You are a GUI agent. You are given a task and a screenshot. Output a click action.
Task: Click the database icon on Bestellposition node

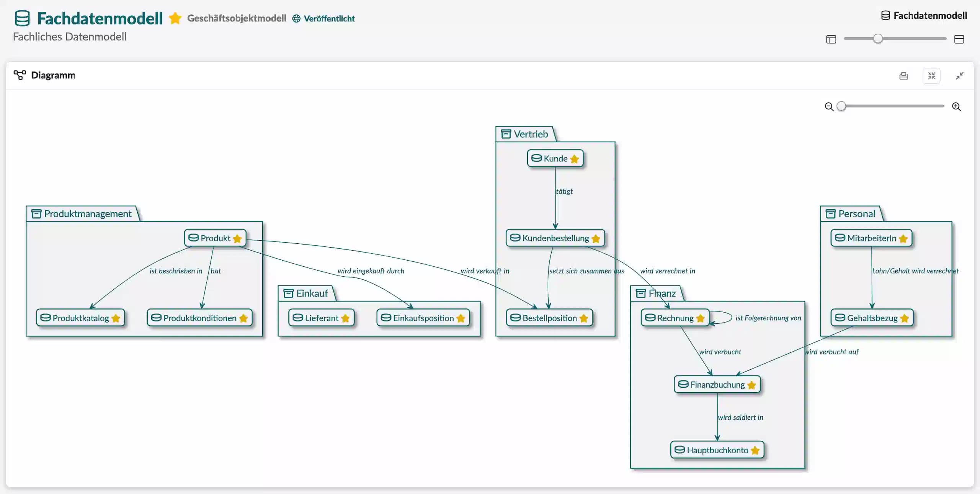[x=515, y=318]
